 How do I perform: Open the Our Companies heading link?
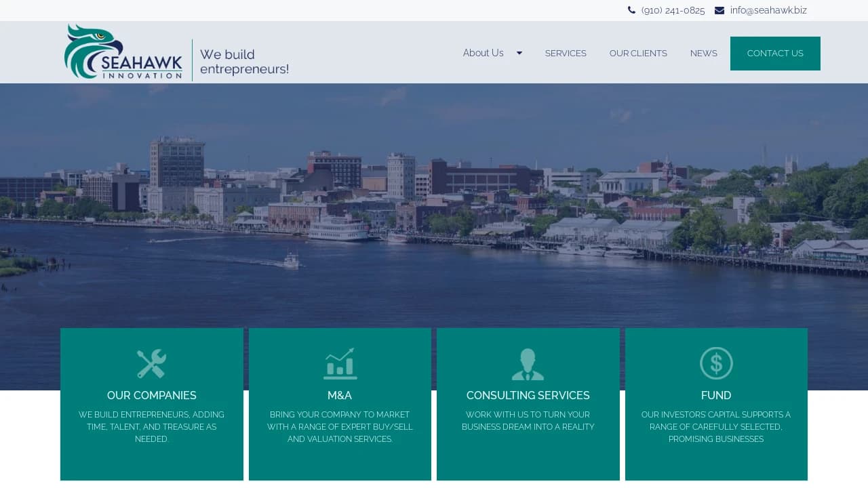coord(152,395)
